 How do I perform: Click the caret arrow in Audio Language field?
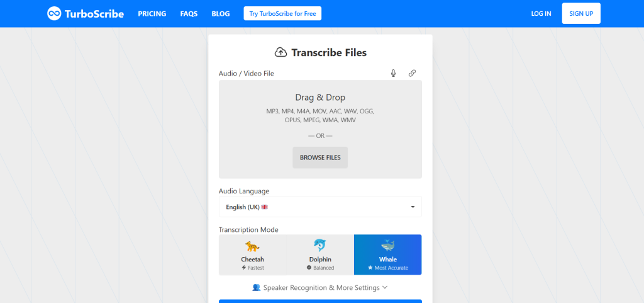(413, 207)
